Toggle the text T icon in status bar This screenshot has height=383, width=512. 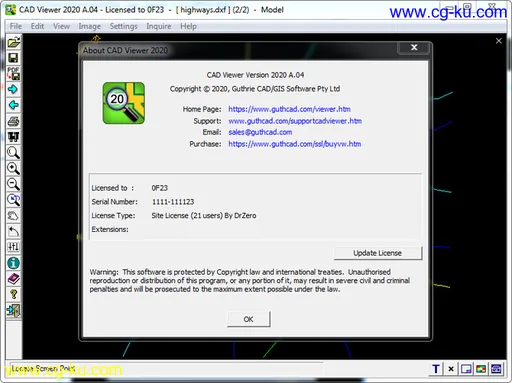coord(436,369)
